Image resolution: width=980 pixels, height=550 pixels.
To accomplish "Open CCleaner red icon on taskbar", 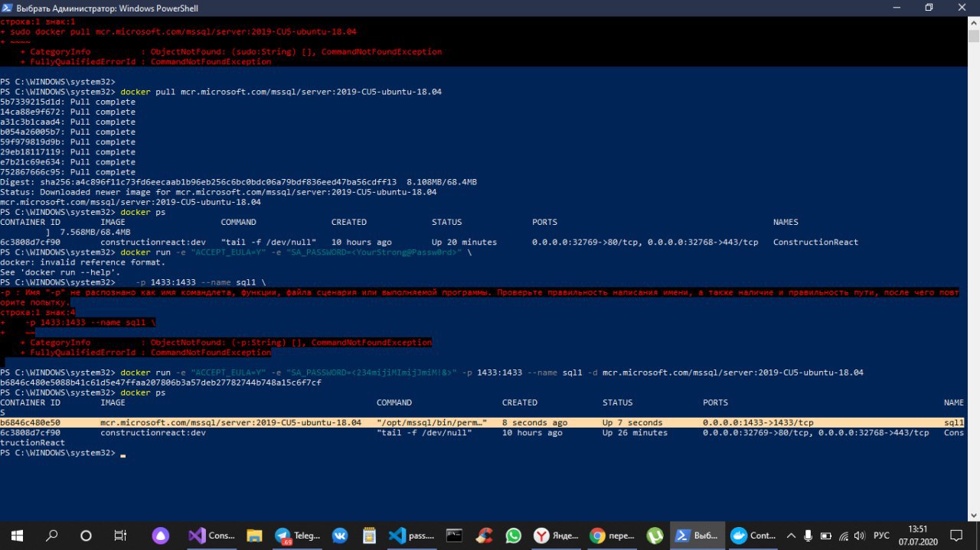I will coord(483,535).
